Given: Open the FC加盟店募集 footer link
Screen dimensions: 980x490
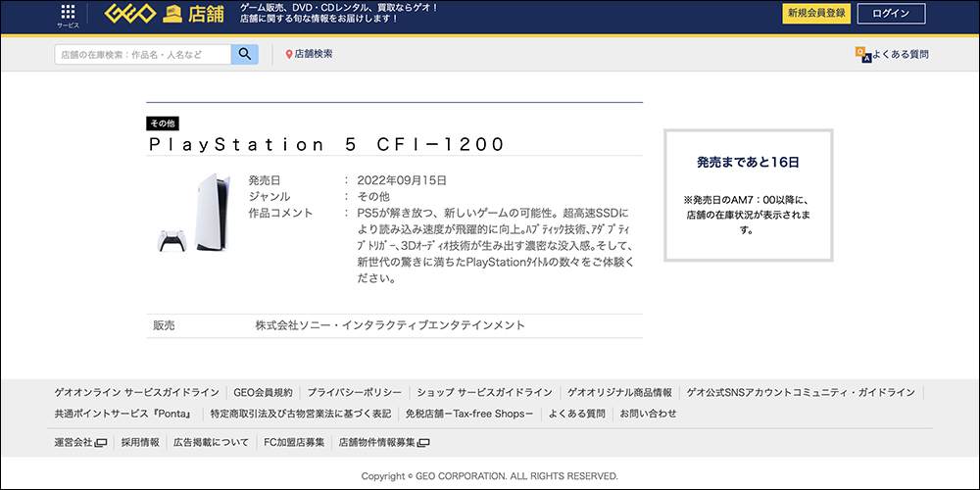Looking at the screenshot, I should click(294, 443).
